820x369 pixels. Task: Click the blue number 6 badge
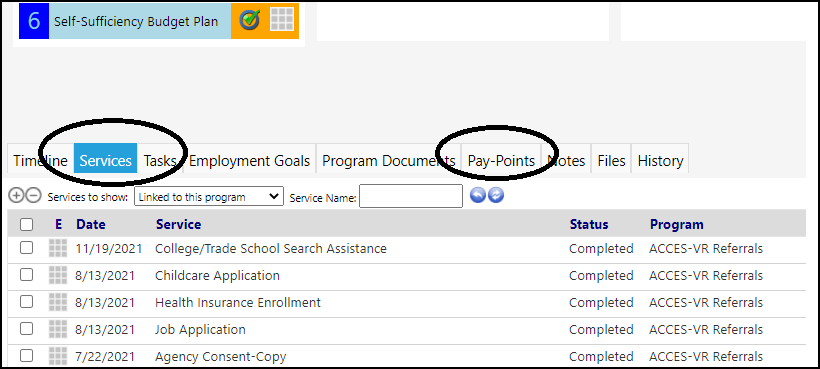pyautogui.click(x=34, y=21)
